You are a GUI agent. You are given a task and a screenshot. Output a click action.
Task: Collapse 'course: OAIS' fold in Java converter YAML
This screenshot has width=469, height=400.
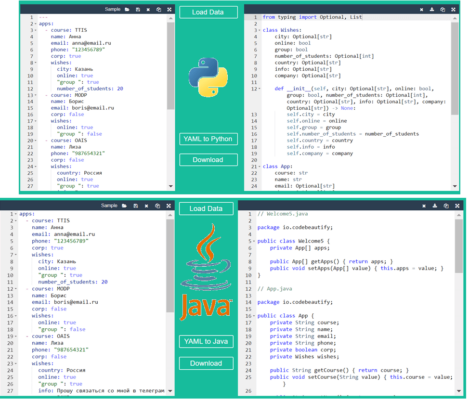point(16,337)
